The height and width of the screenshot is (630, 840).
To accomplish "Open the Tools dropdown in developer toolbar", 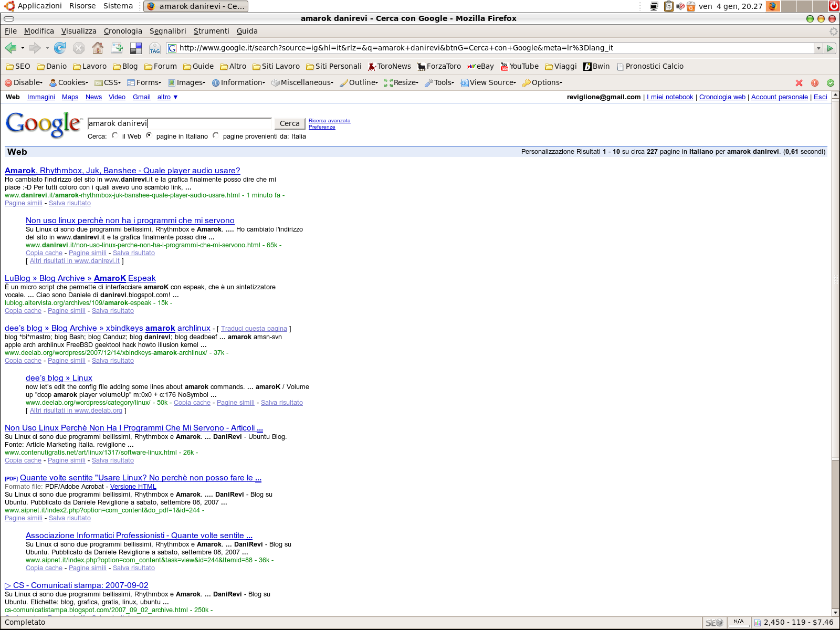I will (x=439, y=83).
